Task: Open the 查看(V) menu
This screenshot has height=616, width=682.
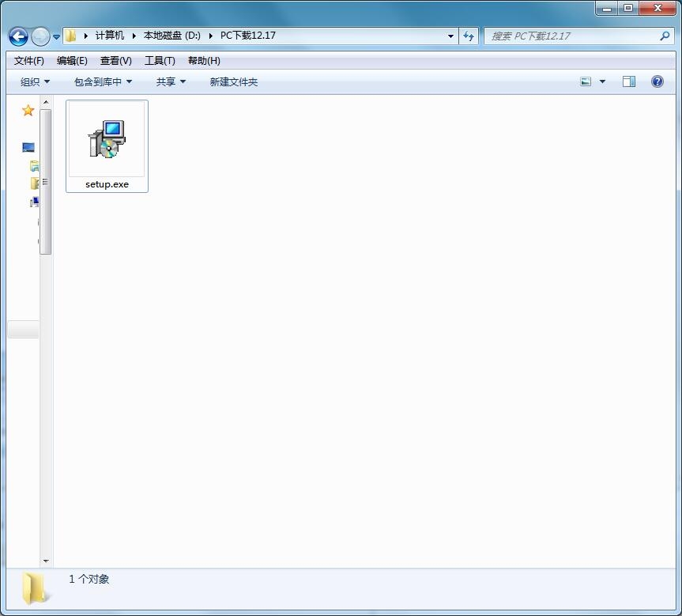Action: [116, 61]
